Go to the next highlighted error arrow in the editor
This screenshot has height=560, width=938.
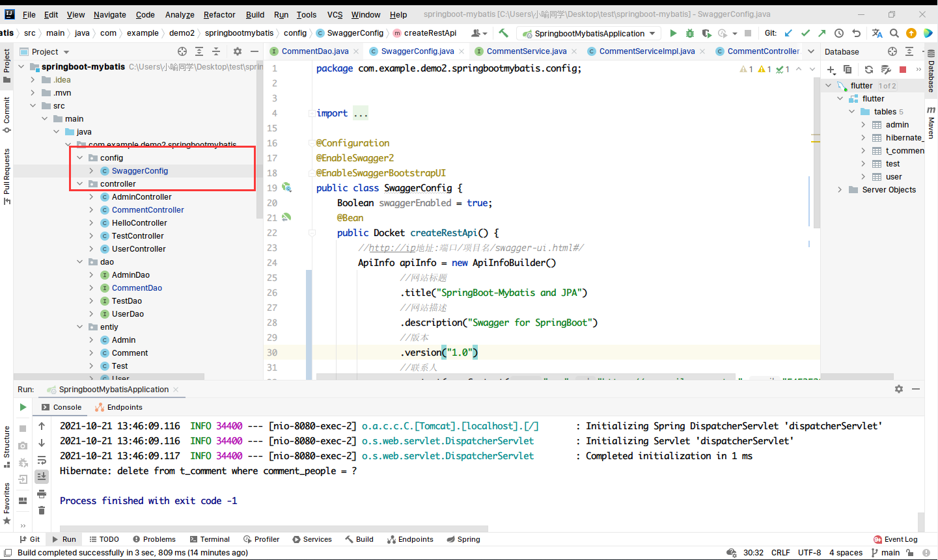pos(812,69)
